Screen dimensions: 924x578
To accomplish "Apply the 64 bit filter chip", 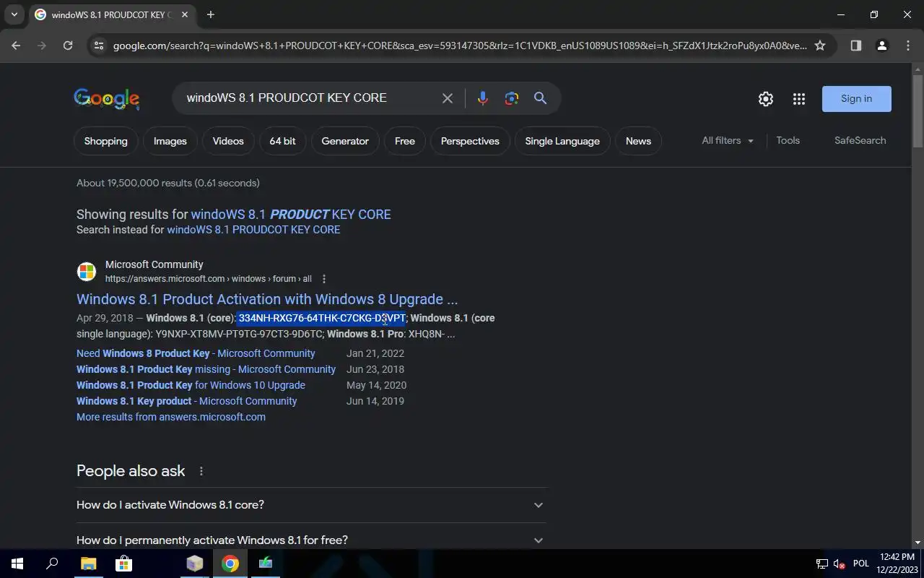I will coord(282,141).
